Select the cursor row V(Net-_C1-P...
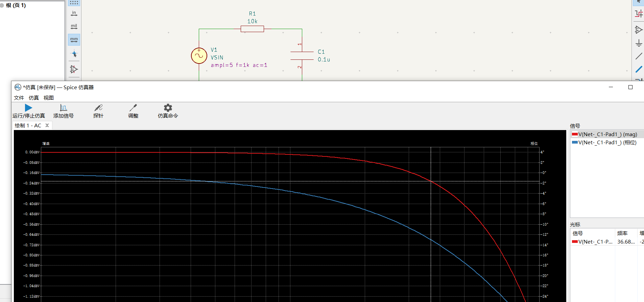The height and width of the screenshot is (302, 644). [x=596, y=242]
